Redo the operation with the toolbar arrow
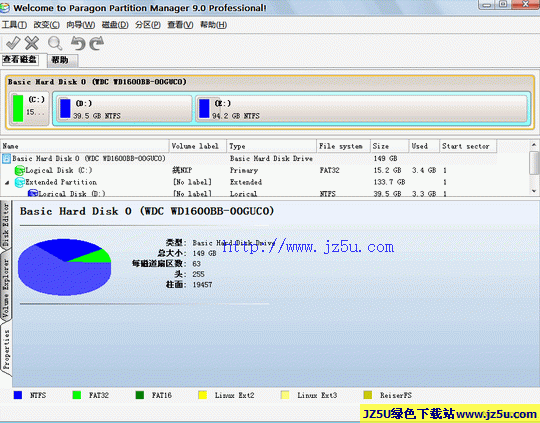The image size is (540, 423). pyautogui.click(x=96, y=43)
